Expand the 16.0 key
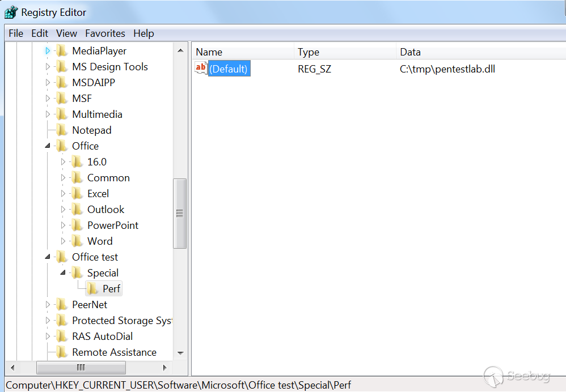This screenshot has height=392, width=566. (x=63, y=162)
